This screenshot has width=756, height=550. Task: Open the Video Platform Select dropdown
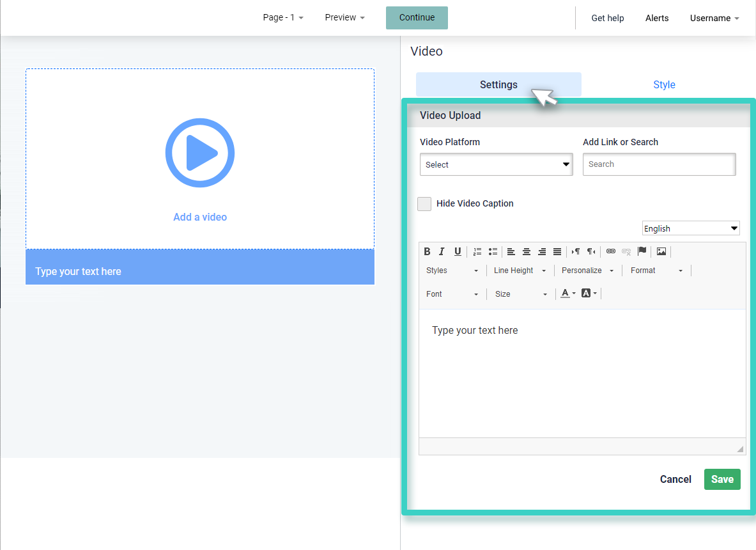(496, 164)
